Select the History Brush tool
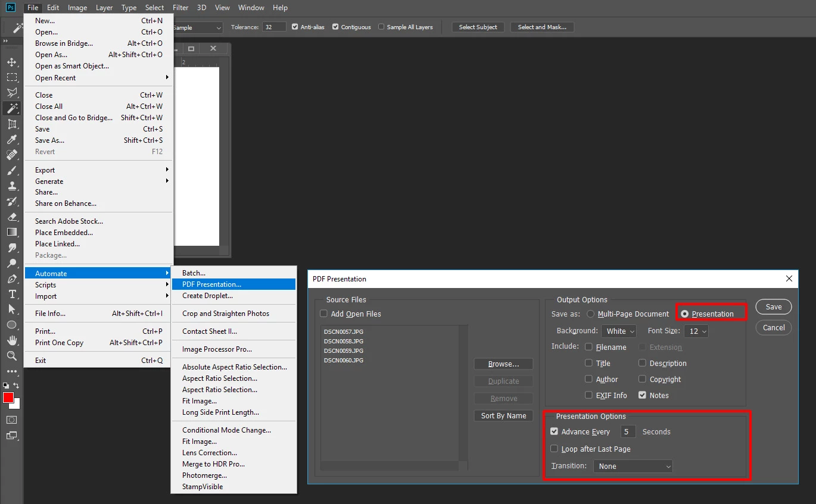The width and height of the screenshot is (816, 504). 12,201
